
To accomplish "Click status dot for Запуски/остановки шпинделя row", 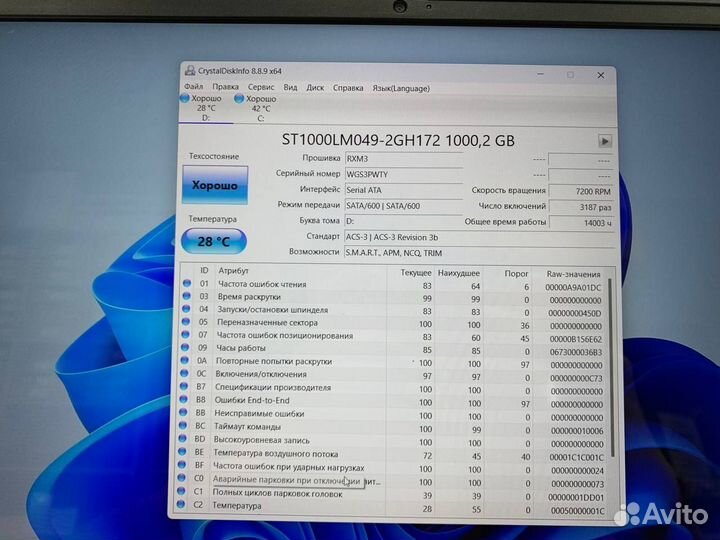I will coord(186,309).
